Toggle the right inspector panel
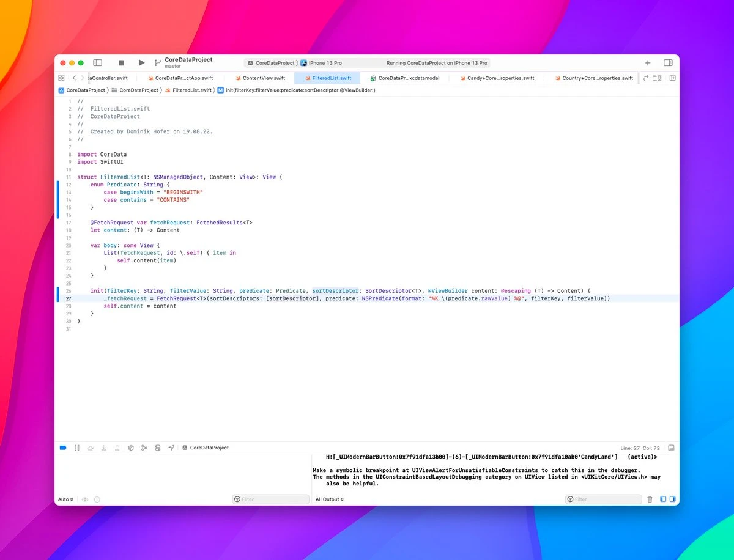Viewport: 734px width, 560px height. [668, 63]
